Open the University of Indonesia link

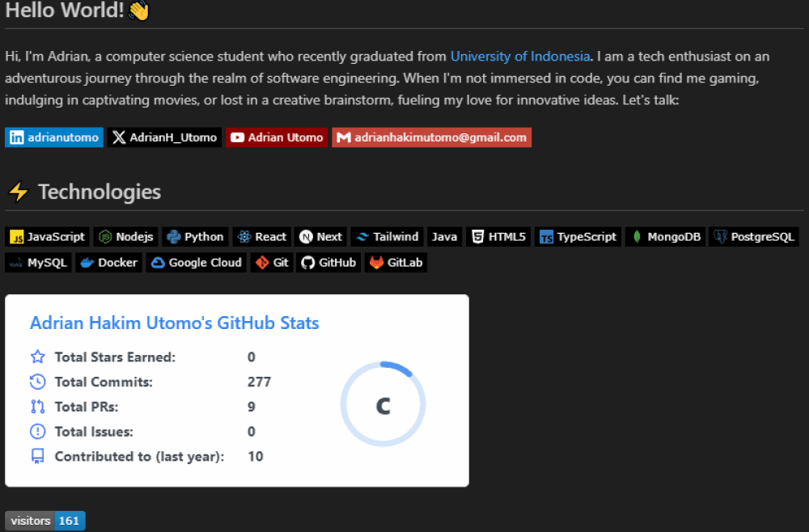(520, 57)
